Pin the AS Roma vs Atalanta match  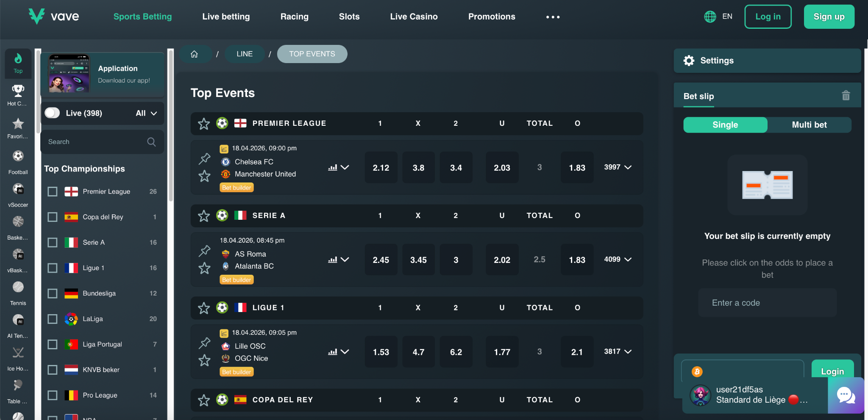tap(205, 251)
